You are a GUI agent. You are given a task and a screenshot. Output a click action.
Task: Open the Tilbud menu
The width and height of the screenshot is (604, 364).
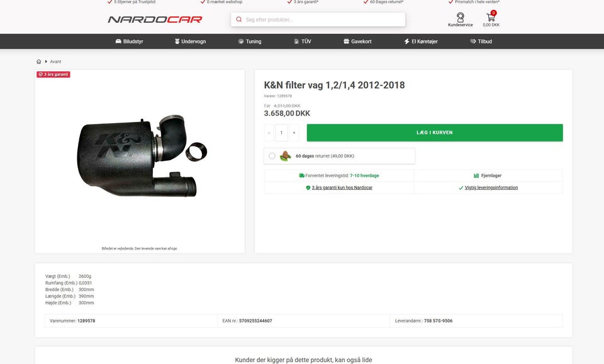[481, 41]
